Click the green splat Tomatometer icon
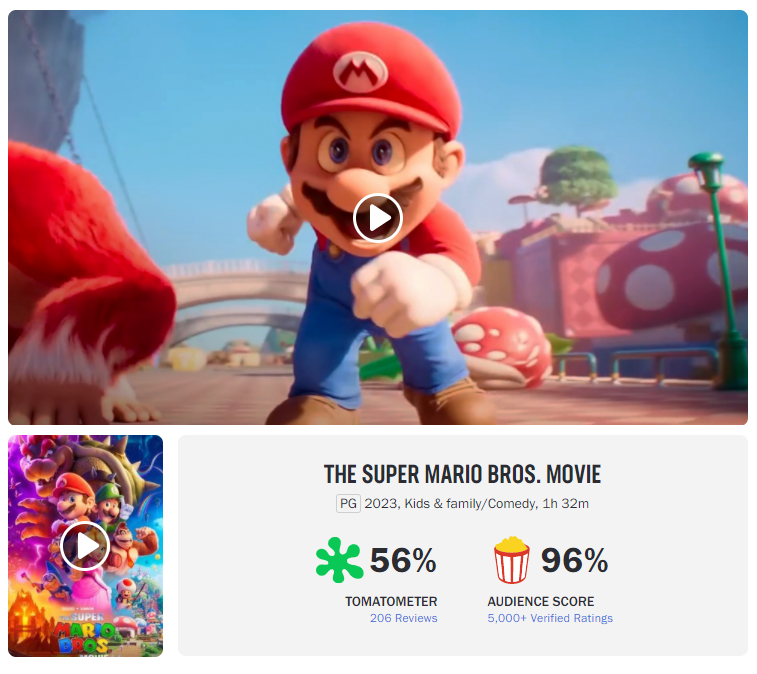The height and width of the screenshot is (674, 757). click(339, 561)
